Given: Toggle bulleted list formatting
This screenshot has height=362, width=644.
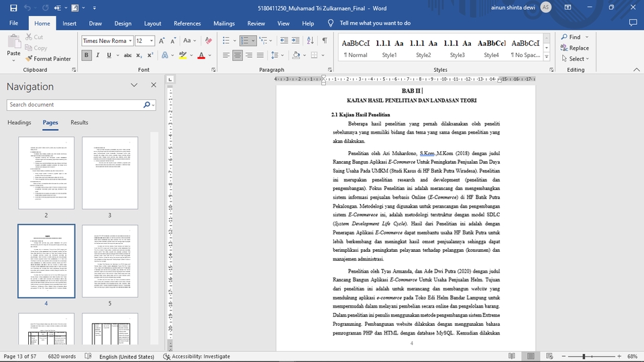Looking at the screenshot, I should 226,41.
